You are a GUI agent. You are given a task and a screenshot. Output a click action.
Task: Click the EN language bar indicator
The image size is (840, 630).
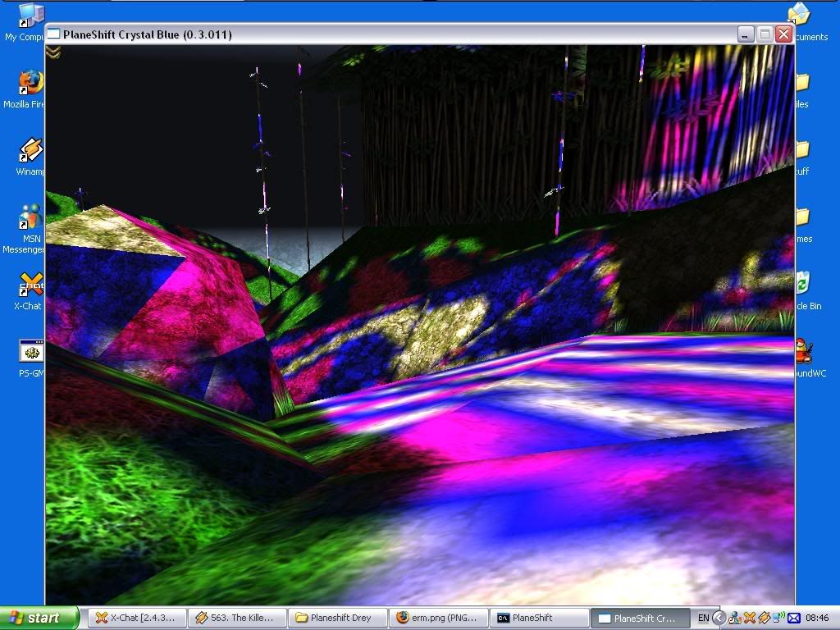click(x=703, y=618)
